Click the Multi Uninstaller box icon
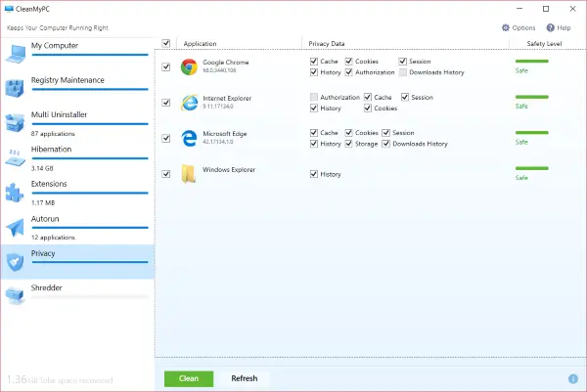The height and width of the screenshot is (392, 587). pos(15,123)
